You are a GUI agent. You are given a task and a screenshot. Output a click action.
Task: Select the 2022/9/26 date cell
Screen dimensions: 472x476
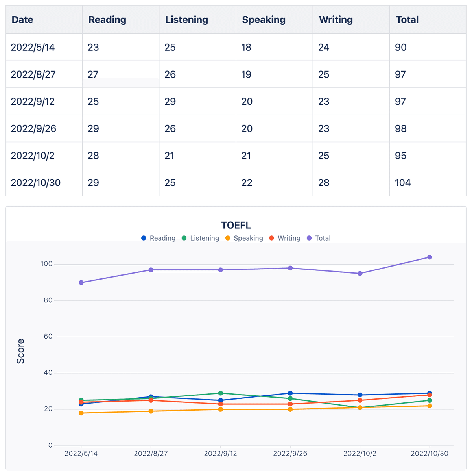[x=44, y=128]
